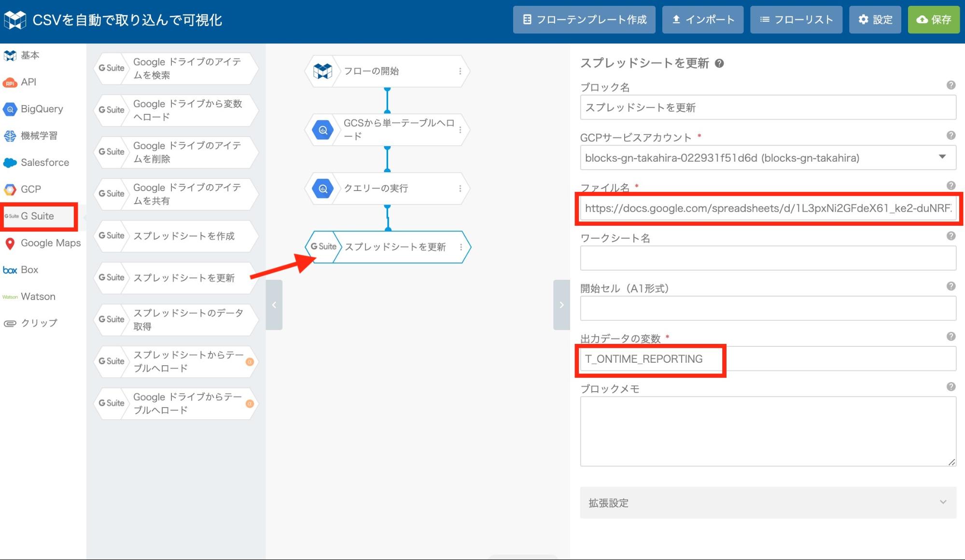Select the Google ドライブのアイテムを共有 block
Viewport: 965px width, 560px height.
175,194
